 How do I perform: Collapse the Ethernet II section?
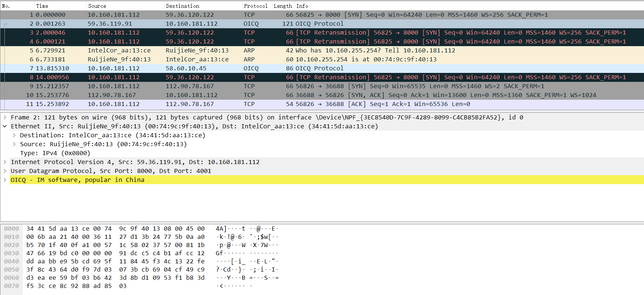coord(5,126)
